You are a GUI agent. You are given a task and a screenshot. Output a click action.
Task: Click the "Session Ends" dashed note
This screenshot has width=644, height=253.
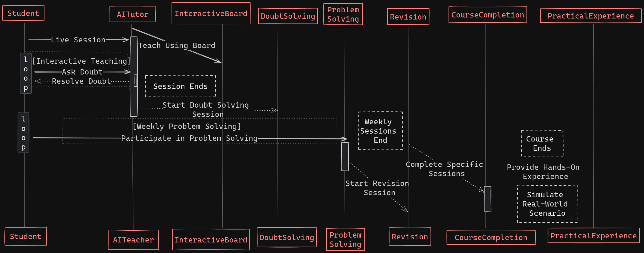click(180, 86)
